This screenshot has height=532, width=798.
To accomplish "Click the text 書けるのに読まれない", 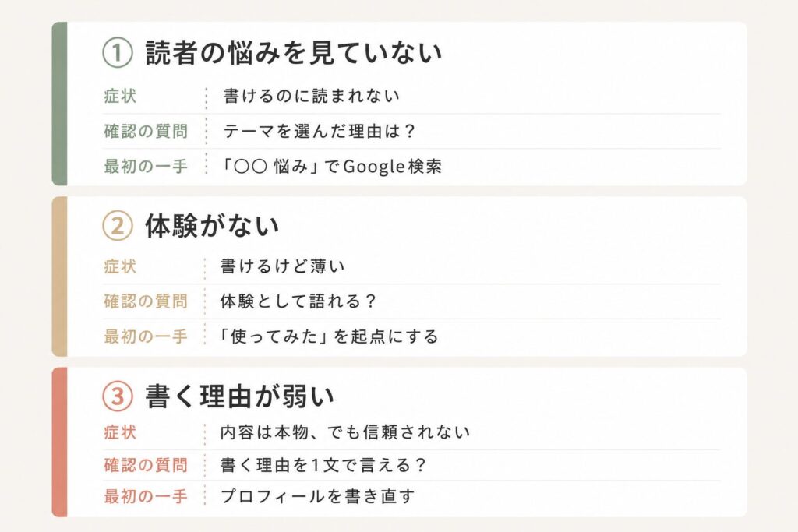I will [x=312, y=96].
